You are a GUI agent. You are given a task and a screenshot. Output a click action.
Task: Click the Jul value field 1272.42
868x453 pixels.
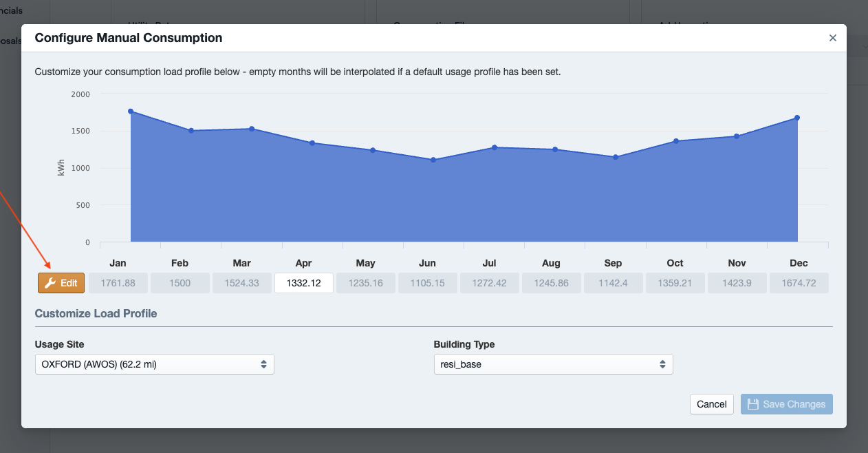tap(490, 283)
